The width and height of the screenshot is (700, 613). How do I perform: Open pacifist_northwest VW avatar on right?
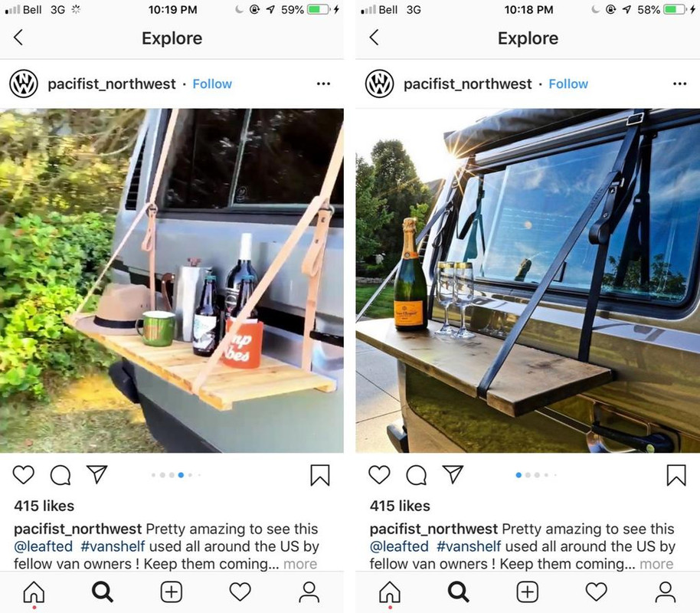[379, 84]
